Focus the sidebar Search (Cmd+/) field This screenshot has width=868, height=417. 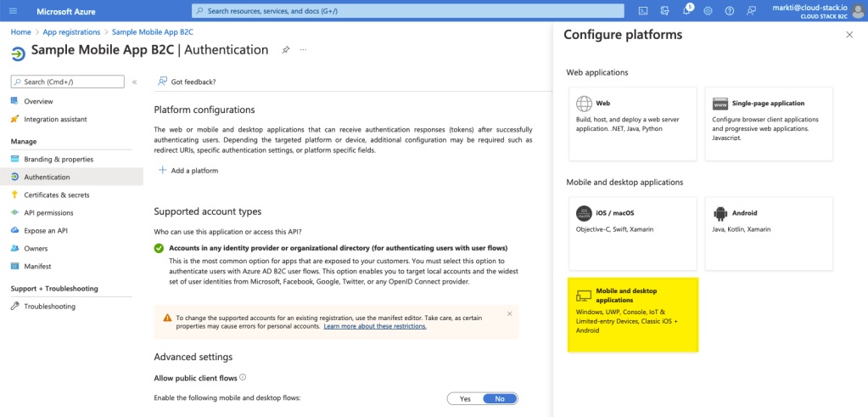(x=68, y=82)
